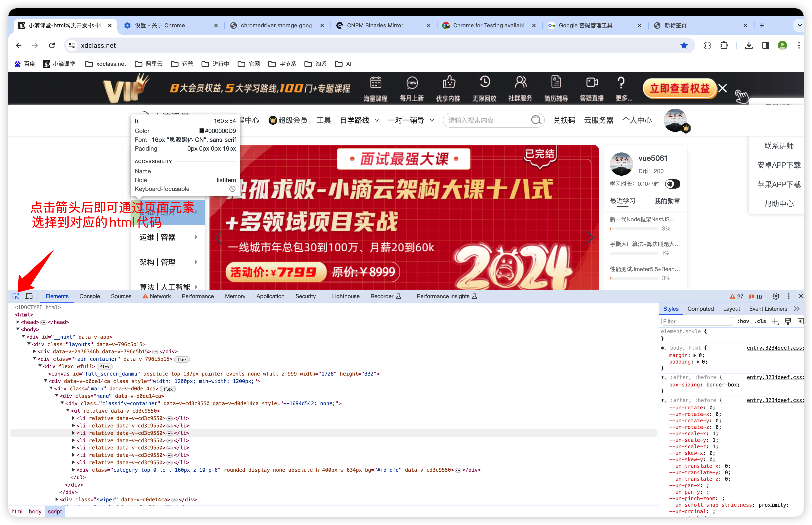
Task: Open the Chrome extensions puzzle icon
Action: pyautogui.click(x=724, y=45)
